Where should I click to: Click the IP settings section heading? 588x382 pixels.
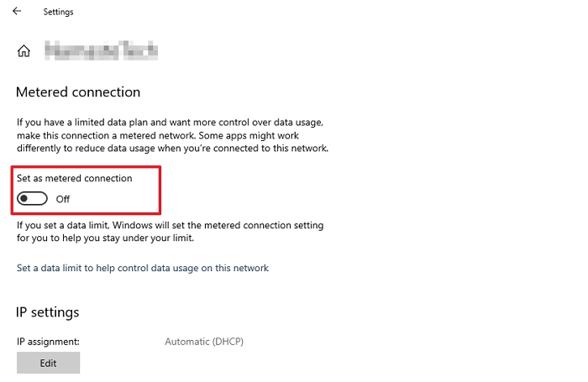[x=48, y=312]
